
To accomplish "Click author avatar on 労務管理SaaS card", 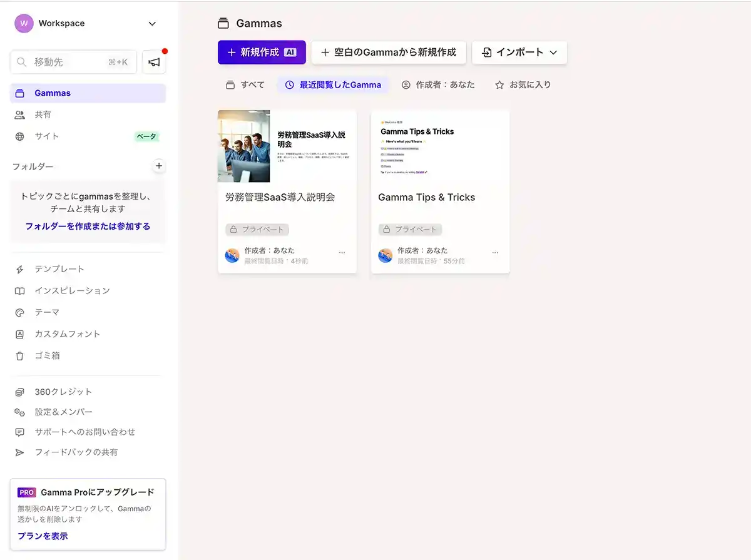I will coord(232,255).
